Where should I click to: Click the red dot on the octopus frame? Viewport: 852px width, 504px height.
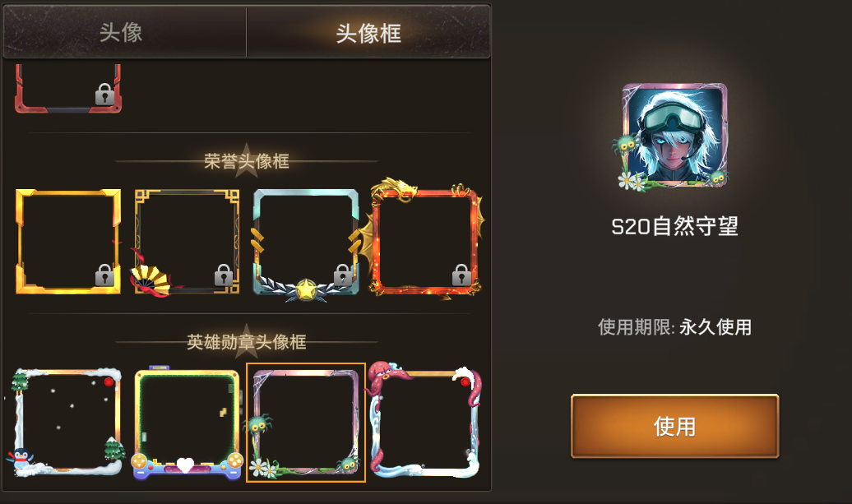pos(465,382)
